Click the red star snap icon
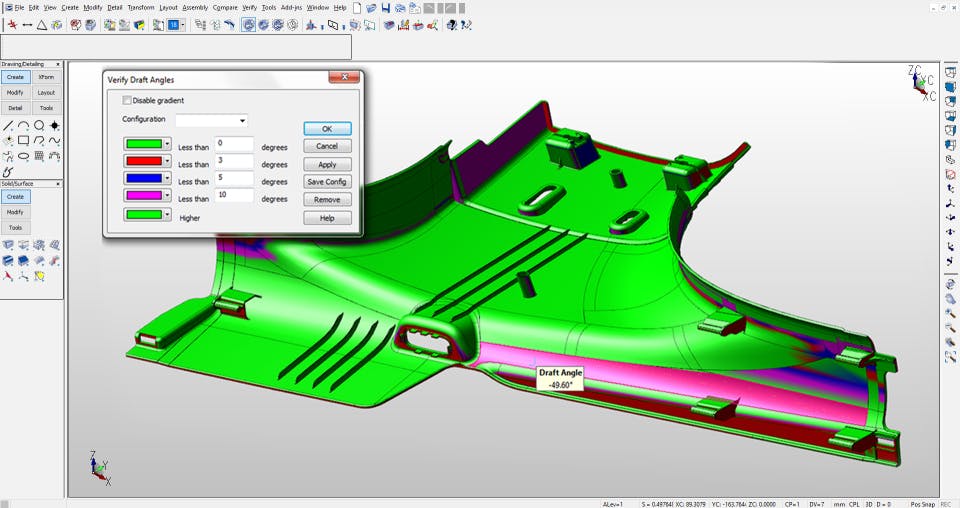 [12, 25]
